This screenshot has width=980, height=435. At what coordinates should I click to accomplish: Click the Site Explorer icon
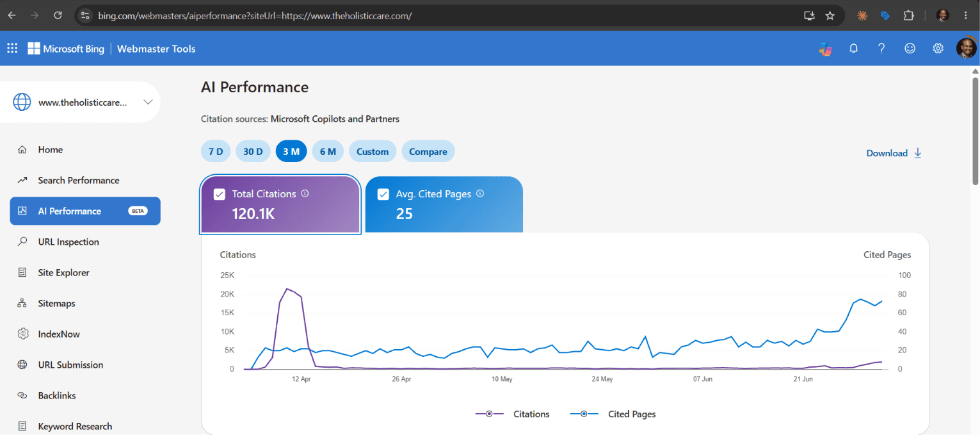click(22, 273)
